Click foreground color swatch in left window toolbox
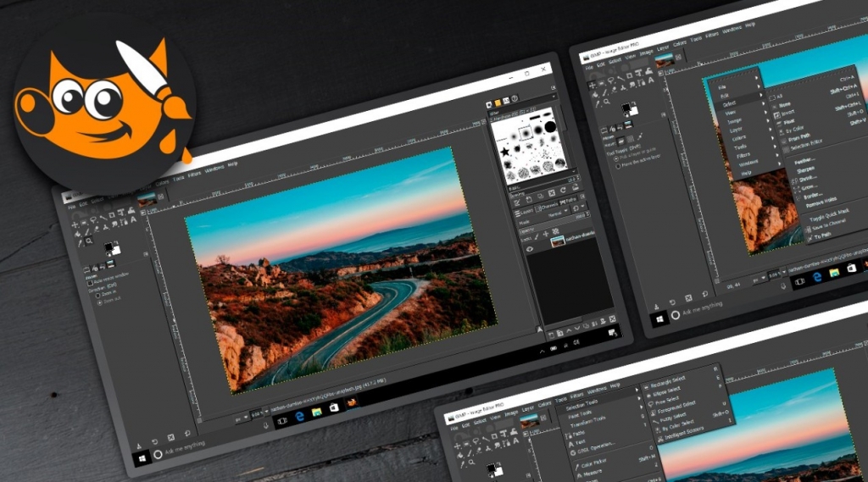The width and height of the screenshot is (868, 482). pos(109,246)
